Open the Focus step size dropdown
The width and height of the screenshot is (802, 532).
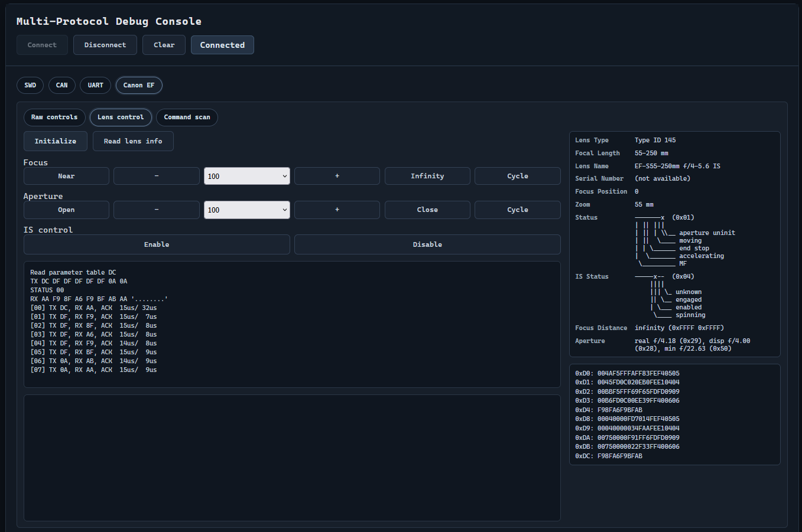(247, 176)
